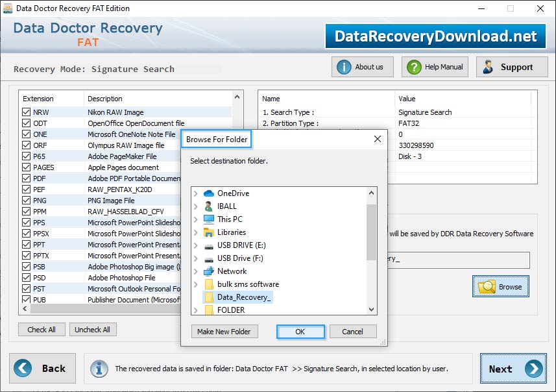Expand the FOLDER tree node
Viewport: 556px width, 392px height.
pyautogui.click(x=196, y=310)
